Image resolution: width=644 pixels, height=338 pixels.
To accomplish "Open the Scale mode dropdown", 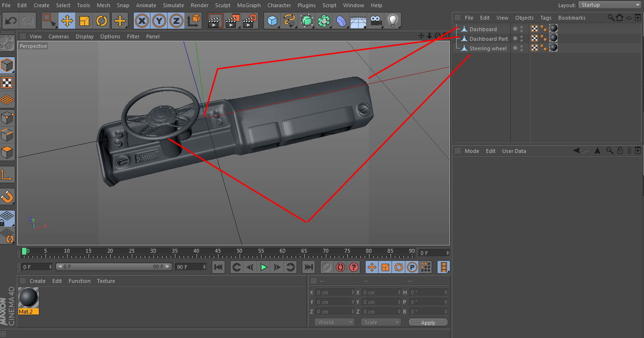I will tap(380, 322).
